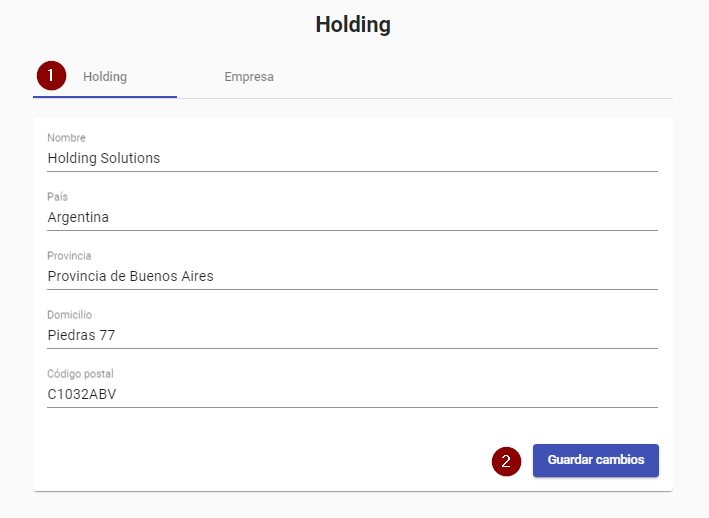The height and width of the screenshot is (518, 709).
Task: Click the Domicilio field label
Action: coord(69,315)
